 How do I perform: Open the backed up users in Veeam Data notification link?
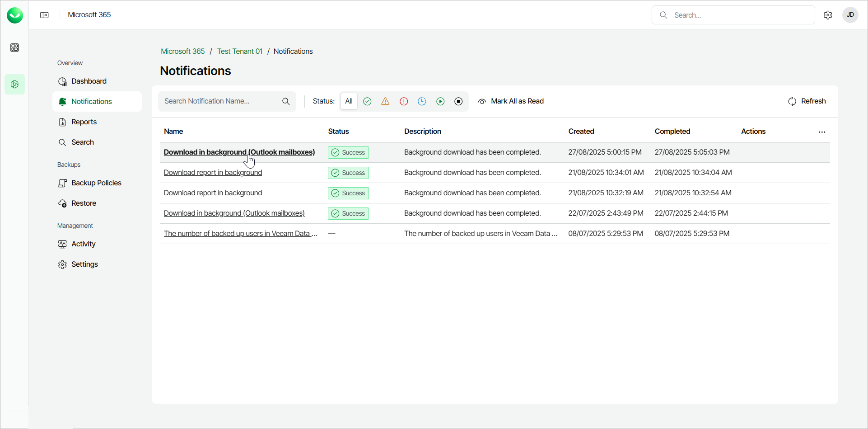coord(241,234)
